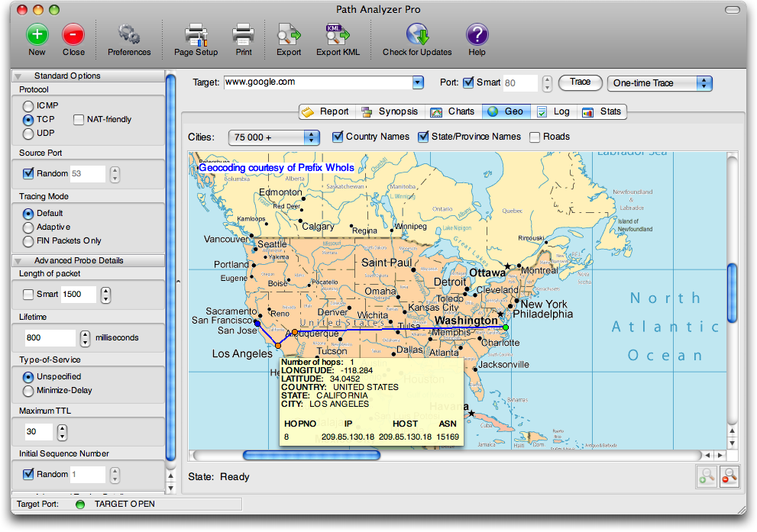Switch to the Synopsis tab
This screenshot has width=757, height=532.
390,111
